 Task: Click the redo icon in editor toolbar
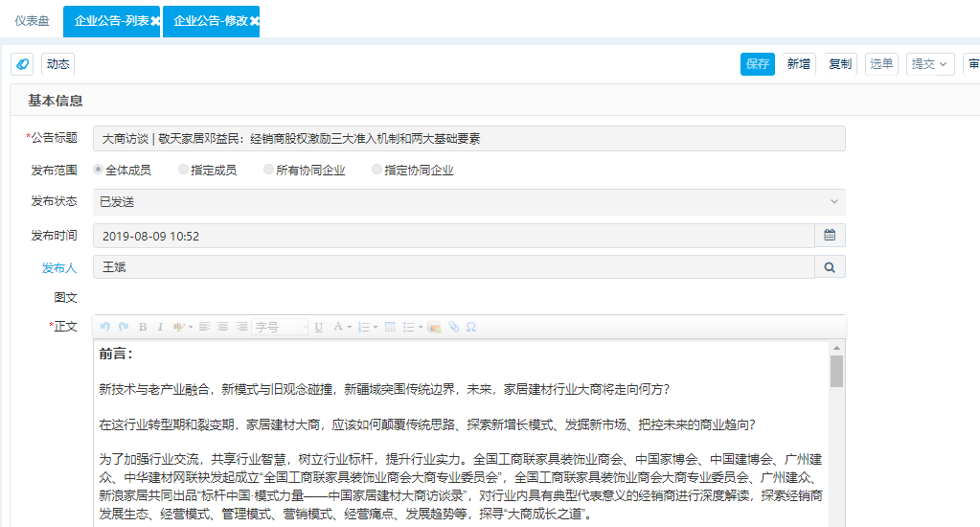124,327
